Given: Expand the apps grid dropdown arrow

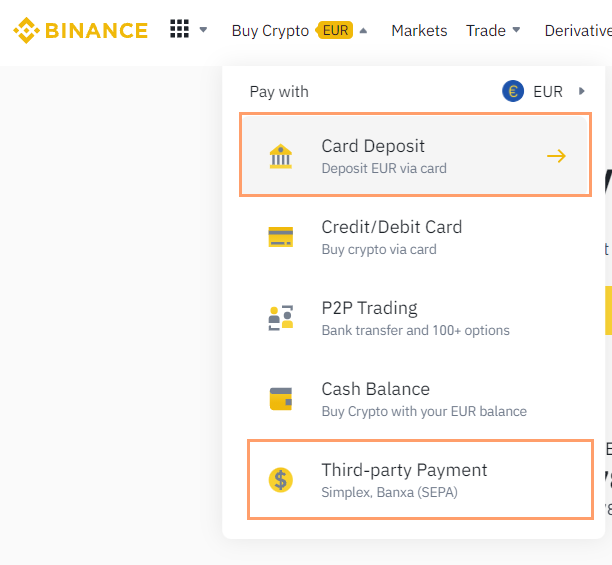Looking at the screenshot, I should pos(204,30).
